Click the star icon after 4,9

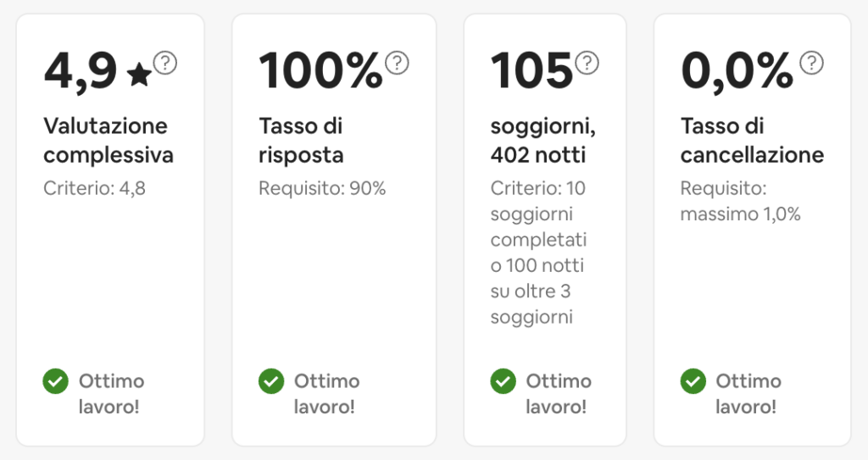[x=139, y=76]
